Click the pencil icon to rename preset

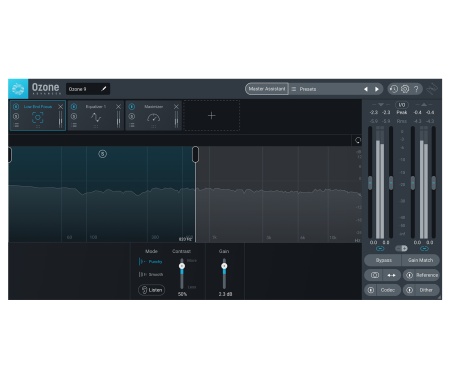click(x=104, y=89)
